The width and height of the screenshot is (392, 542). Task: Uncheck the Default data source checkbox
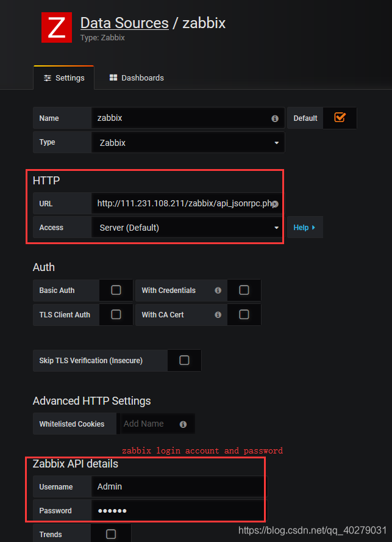point(340,118)
